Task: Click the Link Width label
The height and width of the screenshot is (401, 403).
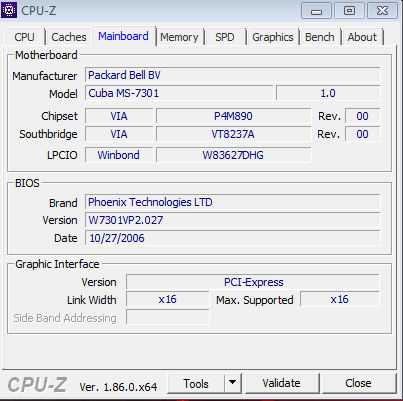Action: [x=92, y=300]
